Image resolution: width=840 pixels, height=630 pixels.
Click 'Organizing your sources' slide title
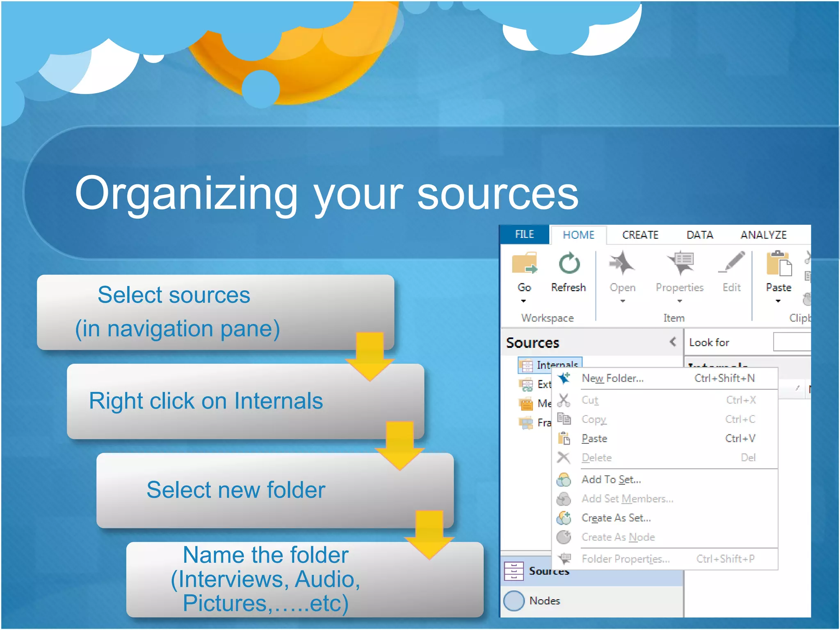click(x=326, y=194)
